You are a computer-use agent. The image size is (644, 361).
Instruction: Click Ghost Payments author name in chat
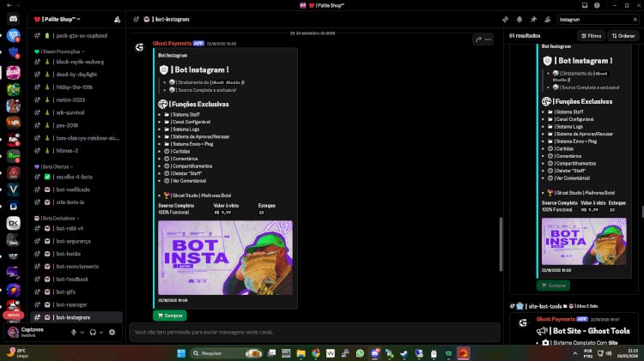[172, 44]
